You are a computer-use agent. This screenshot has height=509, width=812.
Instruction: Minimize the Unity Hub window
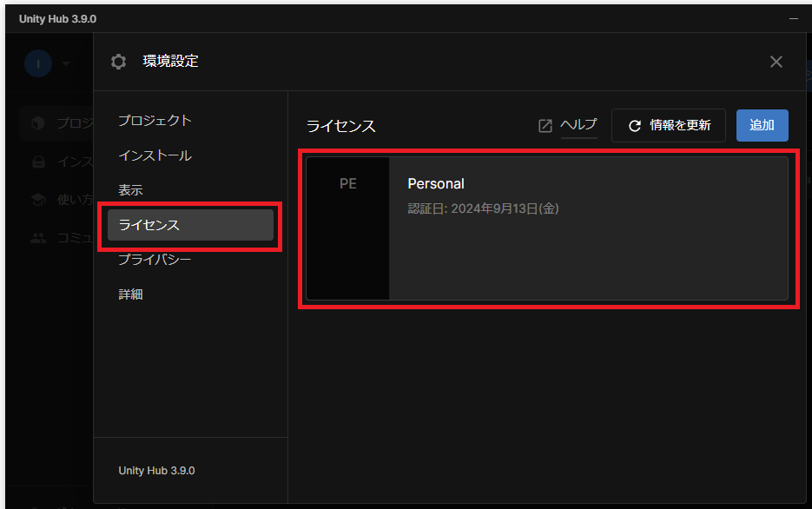pos(794,18)
